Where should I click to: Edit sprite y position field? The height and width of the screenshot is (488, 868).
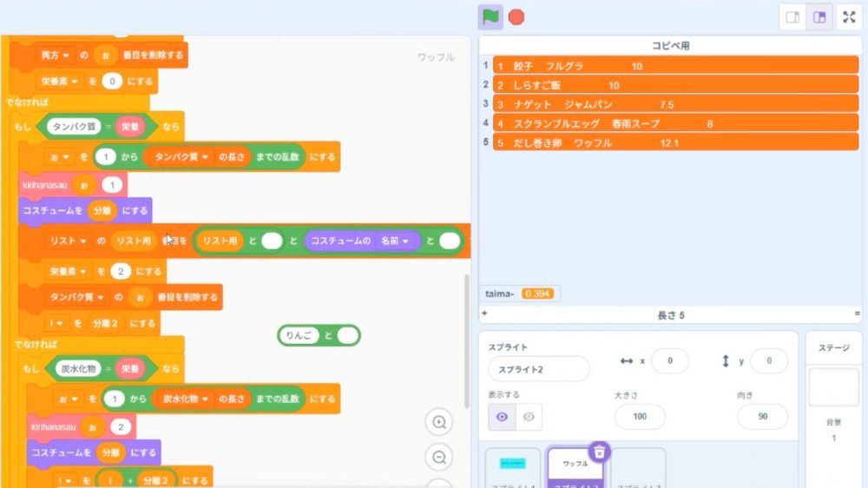pyautogui.click(x=769, y=361)
